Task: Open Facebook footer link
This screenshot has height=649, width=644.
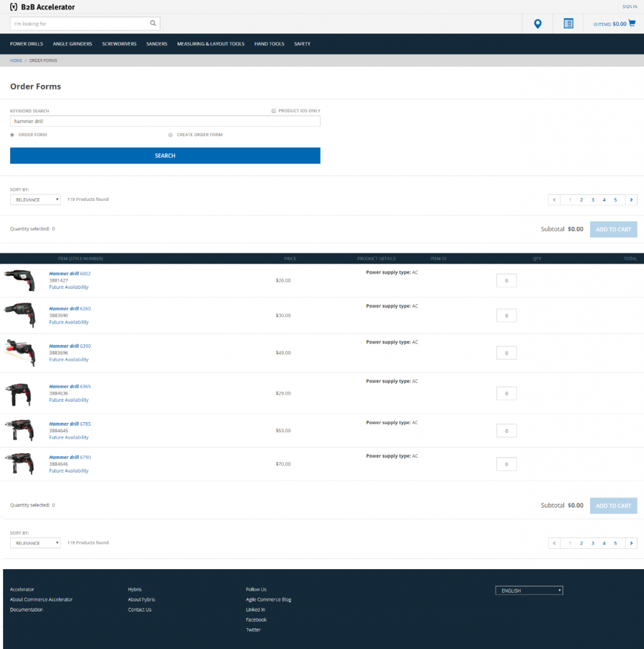Action: click(x=256, y=620)
